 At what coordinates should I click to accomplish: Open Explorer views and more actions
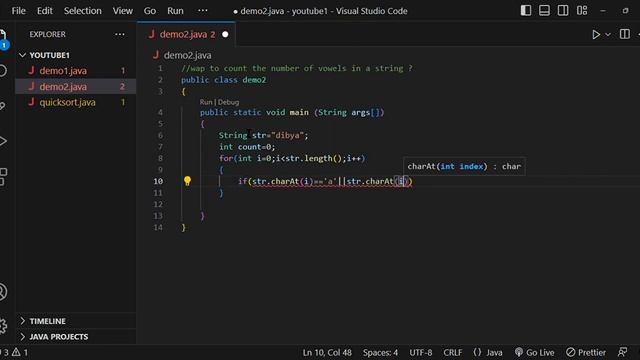click(120, 34)
